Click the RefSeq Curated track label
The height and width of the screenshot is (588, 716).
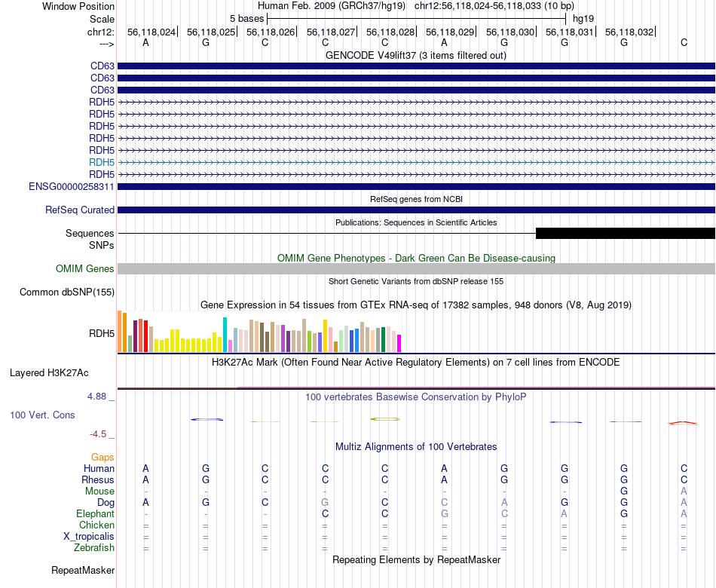(x=79, y=210)
